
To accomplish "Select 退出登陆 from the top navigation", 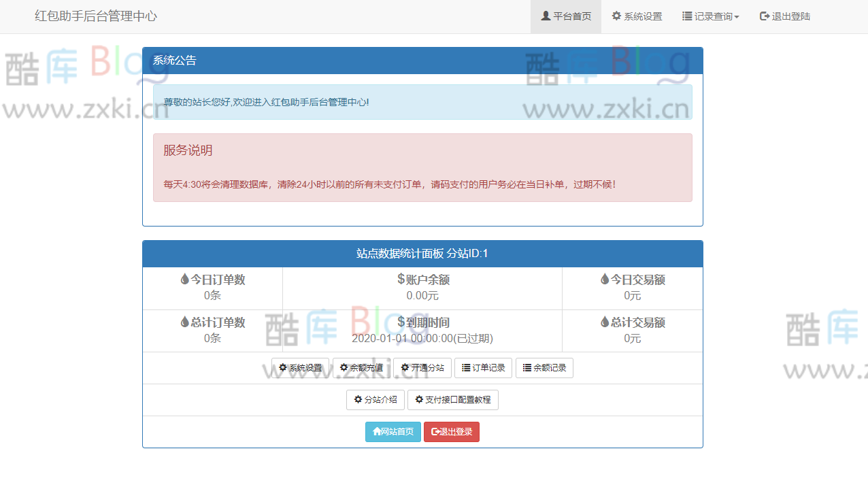I will (784, 16).
